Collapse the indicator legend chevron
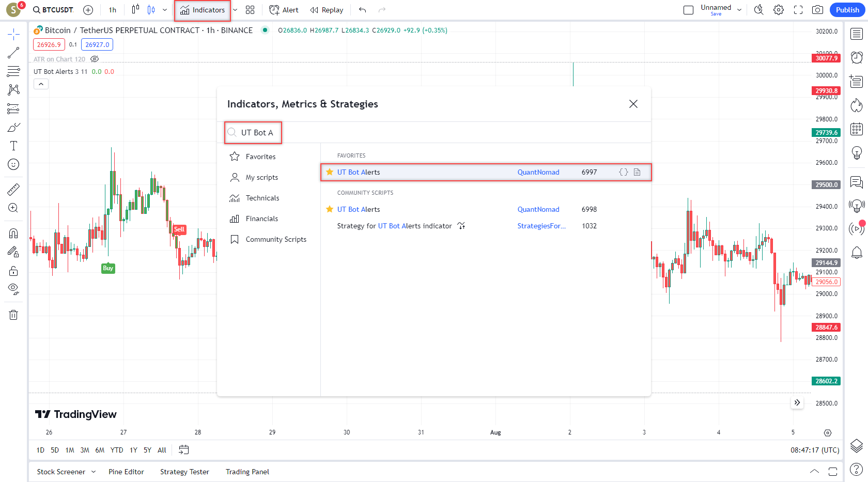 click(x=41, y=84)
